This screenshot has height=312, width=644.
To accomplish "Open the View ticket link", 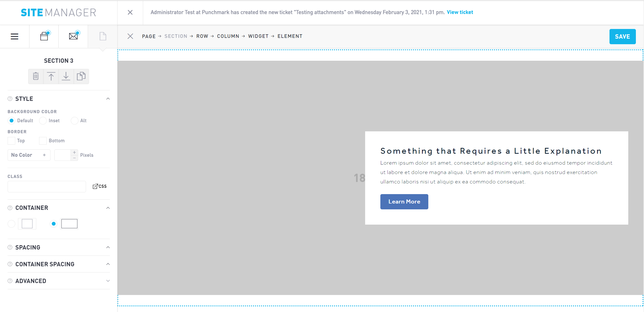I will coord(460,12).
